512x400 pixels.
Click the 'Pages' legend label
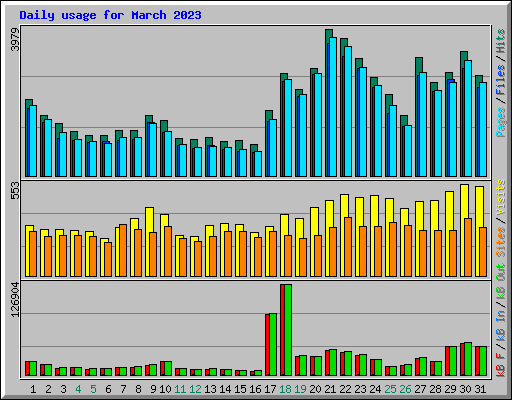(x=501, y=122)
